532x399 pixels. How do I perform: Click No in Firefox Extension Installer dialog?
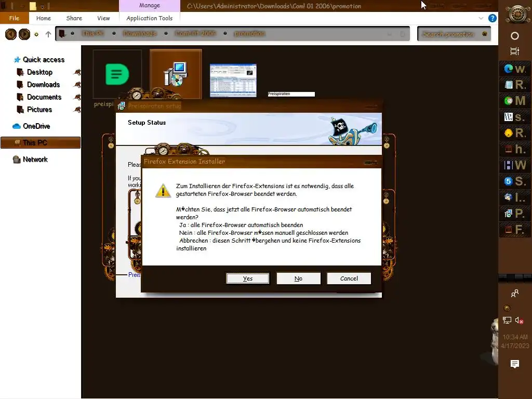point(298,278)
